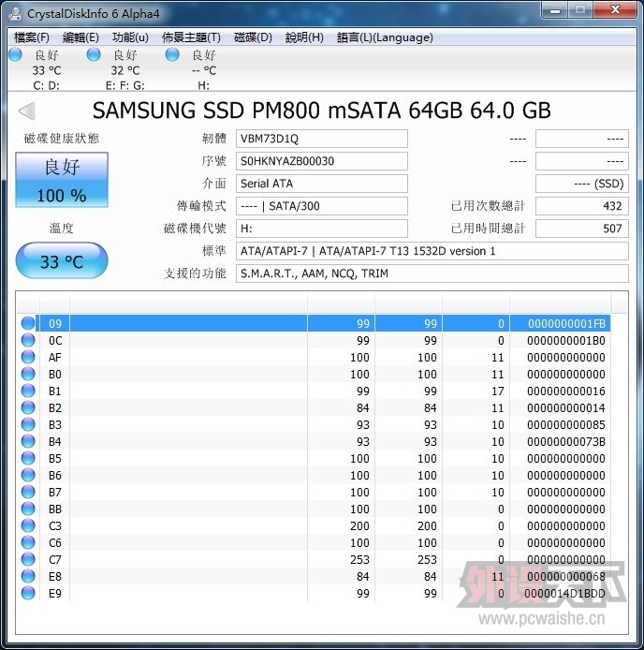Image resolution: width=644 pixels, height=650 pixels.
Task: Click status icon for attribute C7
Action: click(28, 559)
